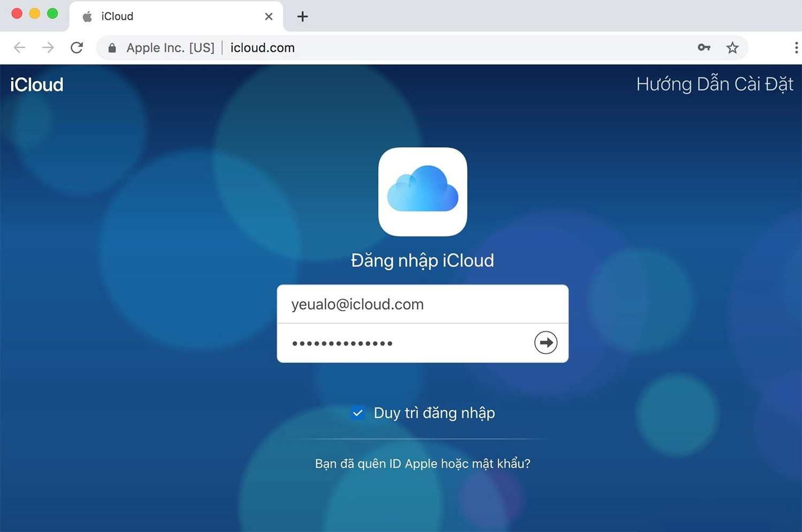The height and width of the screenshot is (532, 802).
Task: Reload the iCloud page
Action: pos(77,48)
